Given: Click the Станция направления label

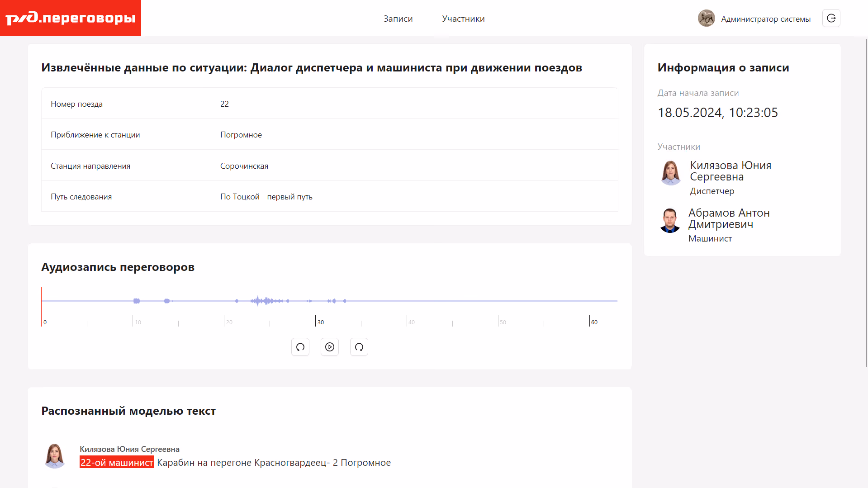Looking at the screenshot, I should coord(90,166).
